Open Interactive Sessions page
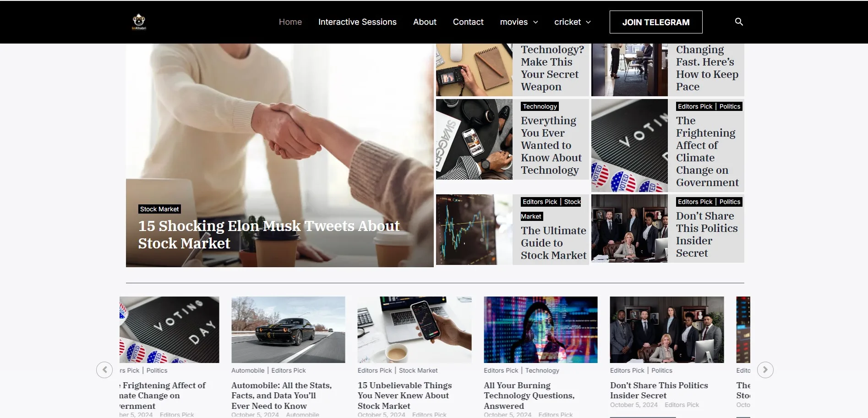868x418 pixels. pos(357,22)
